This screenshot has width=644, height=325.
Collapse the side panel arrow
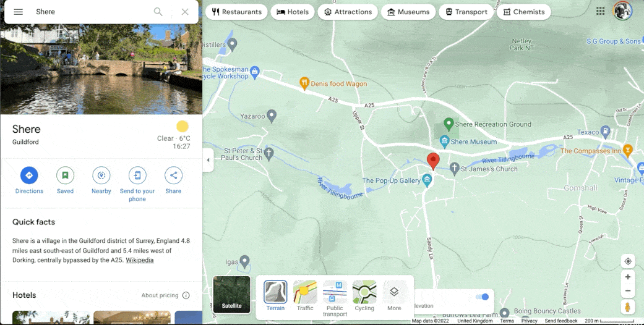(208, 160)
